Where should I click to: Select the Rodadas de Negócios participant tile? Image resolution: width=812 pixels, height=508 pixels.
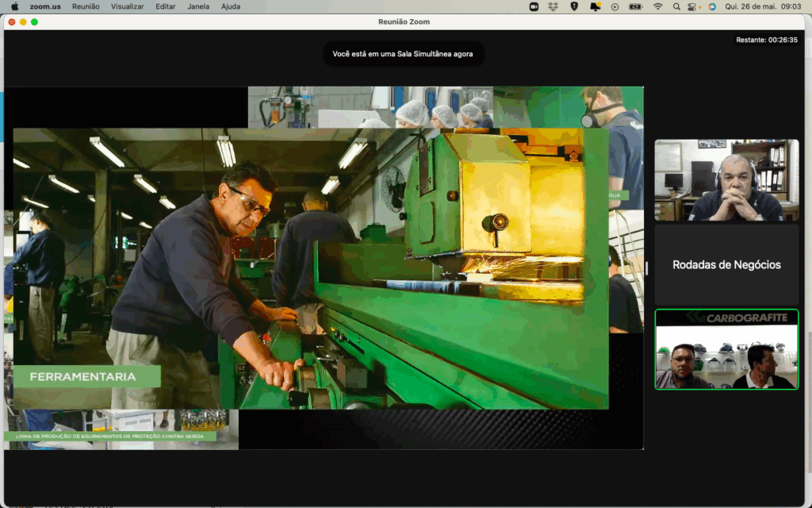(726, 265)
